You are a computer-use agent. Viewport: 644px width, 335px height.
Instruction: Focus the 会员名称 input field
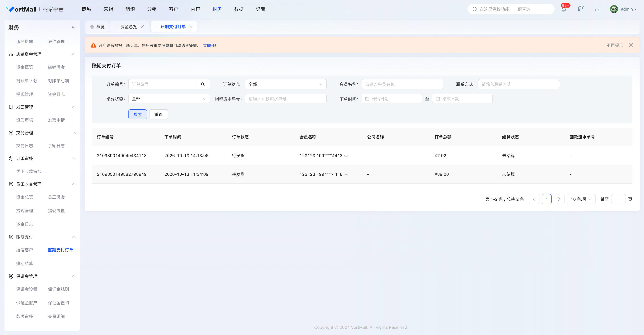click(x=402, y=84)
